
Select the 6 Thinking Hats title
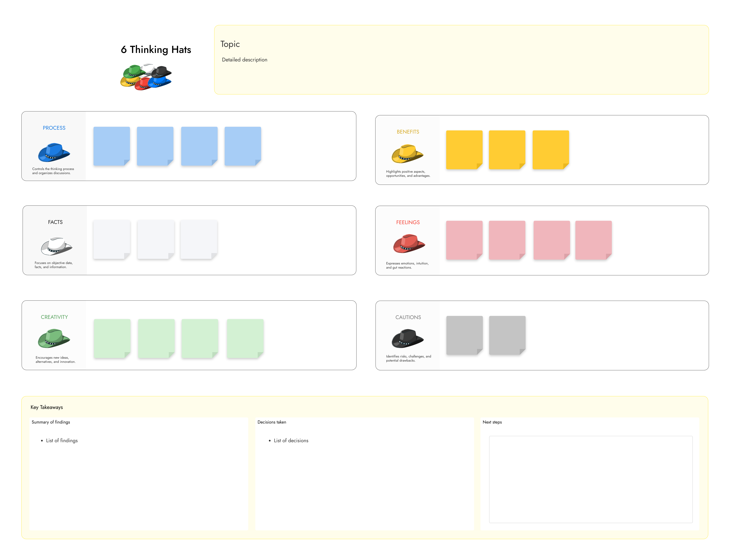pos(156,50)
